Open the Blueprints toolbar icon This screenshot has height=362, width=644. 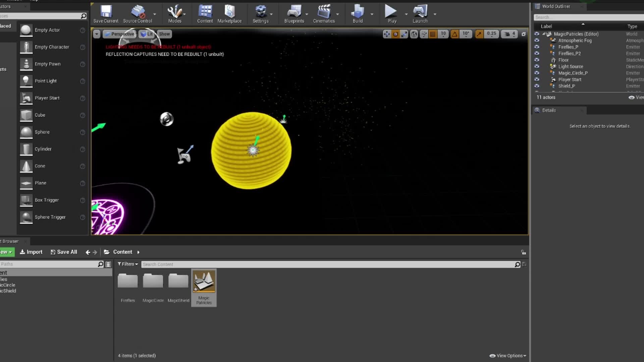(294, 14)
